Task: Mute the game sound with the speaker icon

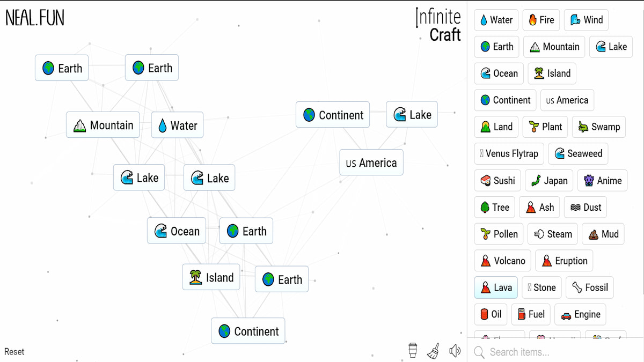Action: [x=455, y=350]
